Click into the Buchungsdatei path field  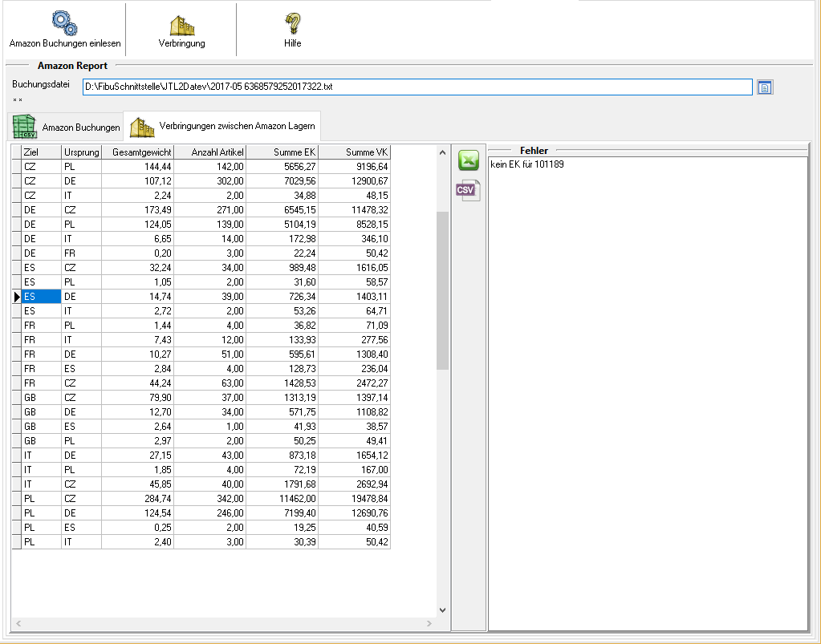coord(417,87)
